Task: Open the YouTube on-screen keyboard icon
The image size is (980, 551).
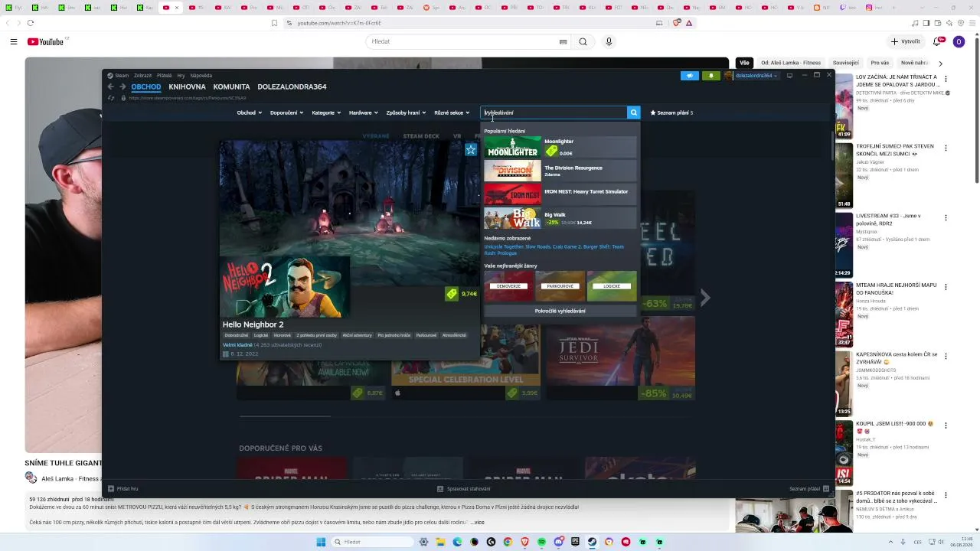Action: point(563,42)
